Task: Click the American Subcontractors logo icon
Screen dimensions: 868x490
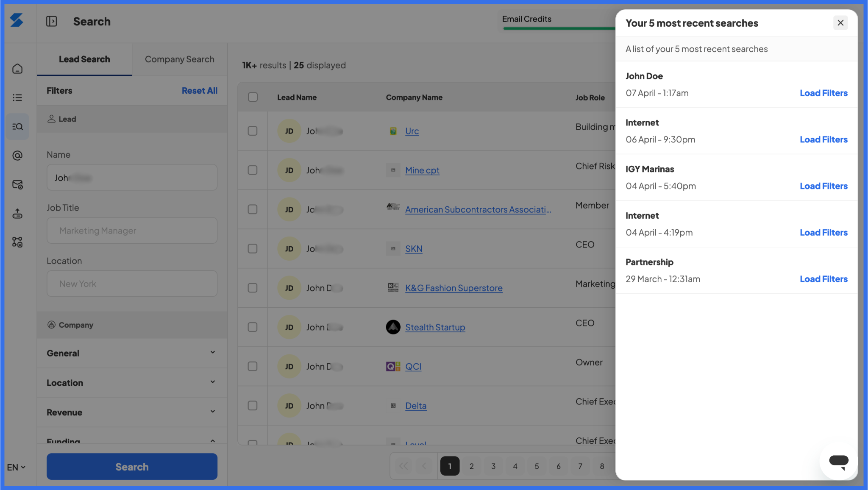Action: point(393,207)
